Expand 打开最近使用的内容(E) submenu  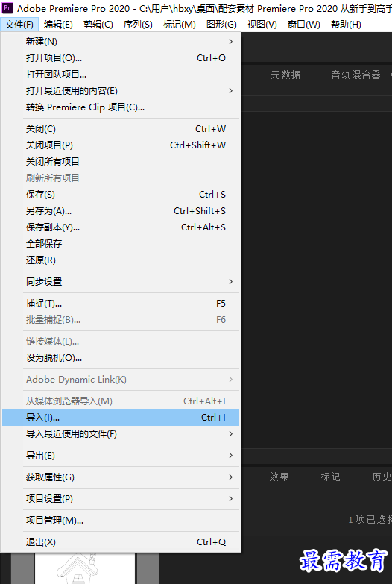[x=121, y=90]
